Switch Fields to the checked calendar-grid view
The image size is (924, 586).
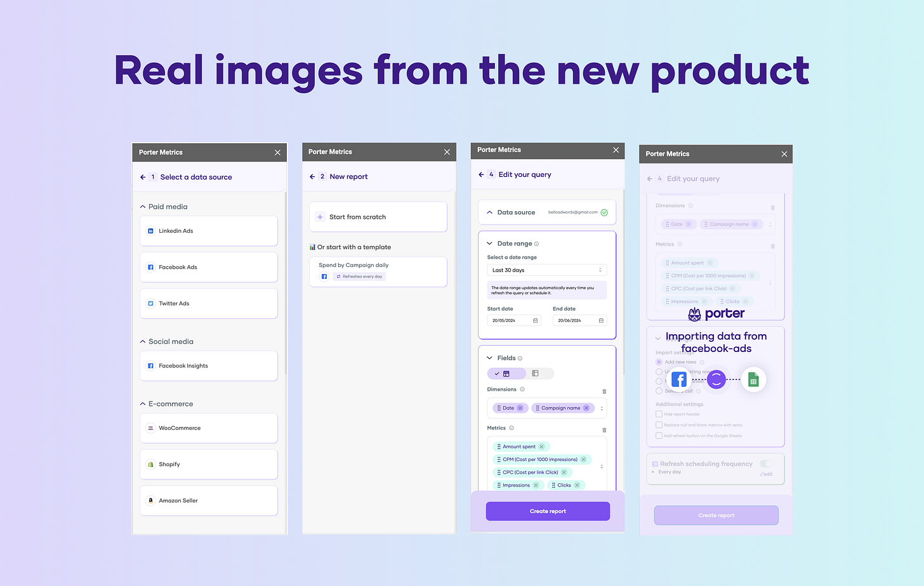pyautogui.click(x=506, y=374)
